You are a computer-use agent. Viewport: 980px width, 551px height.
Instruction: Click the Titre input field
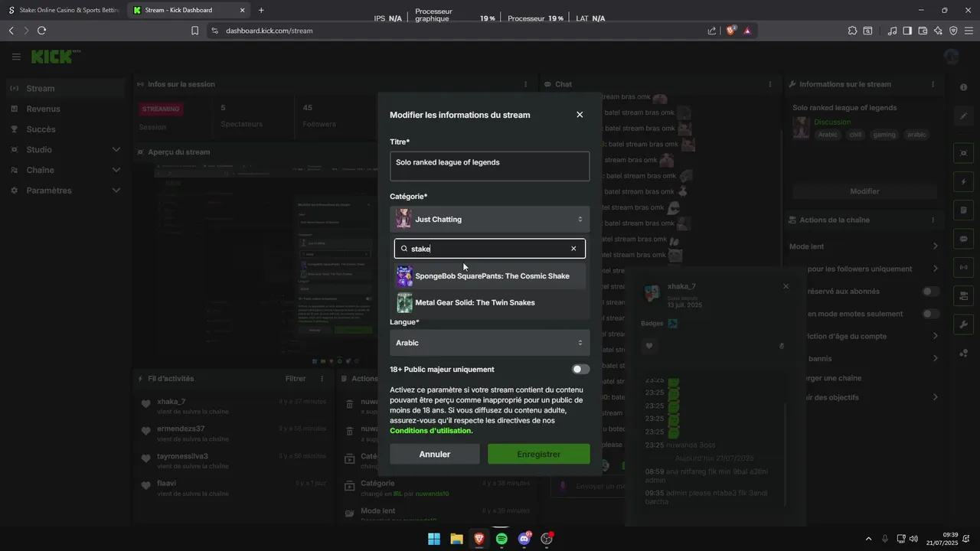[489, 166]
